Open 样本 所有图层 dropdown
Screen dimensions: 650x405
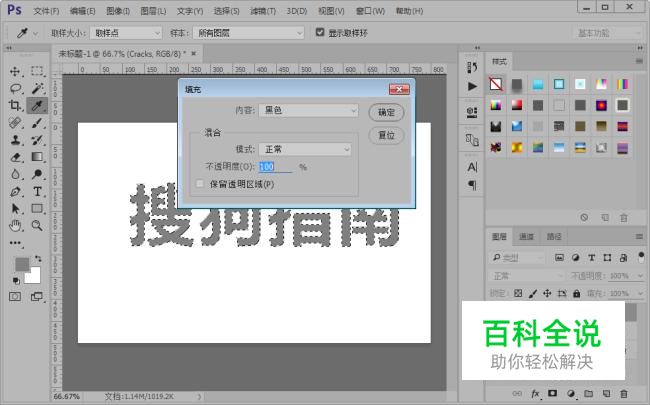point(248,33)
